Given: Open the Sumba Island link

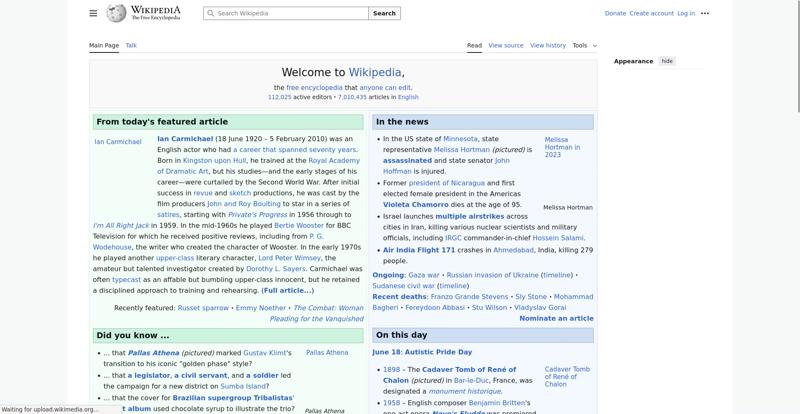Looking at the screenshot, I should point(243,386).
